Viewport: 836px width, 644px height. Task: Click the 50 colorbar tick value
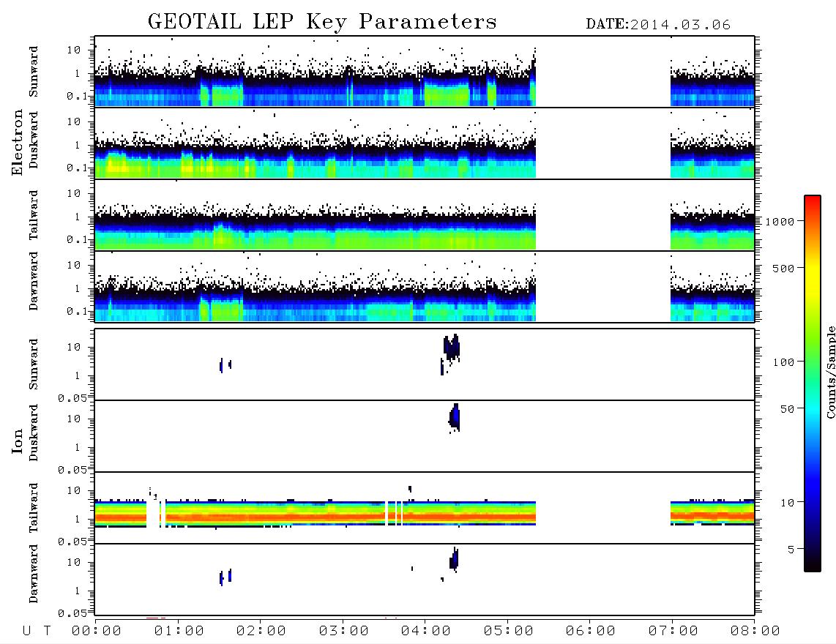click(787, 409)
